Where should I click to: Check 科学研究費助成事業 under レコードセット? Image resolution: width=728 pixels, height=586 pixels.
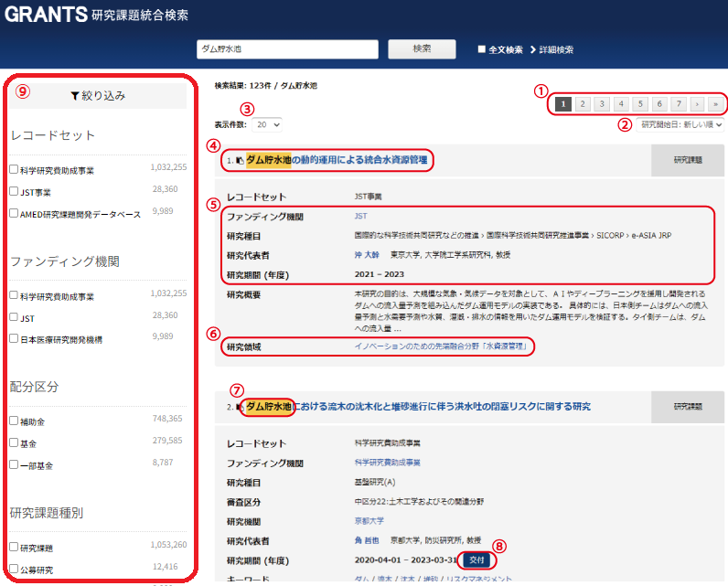(14, 169)
